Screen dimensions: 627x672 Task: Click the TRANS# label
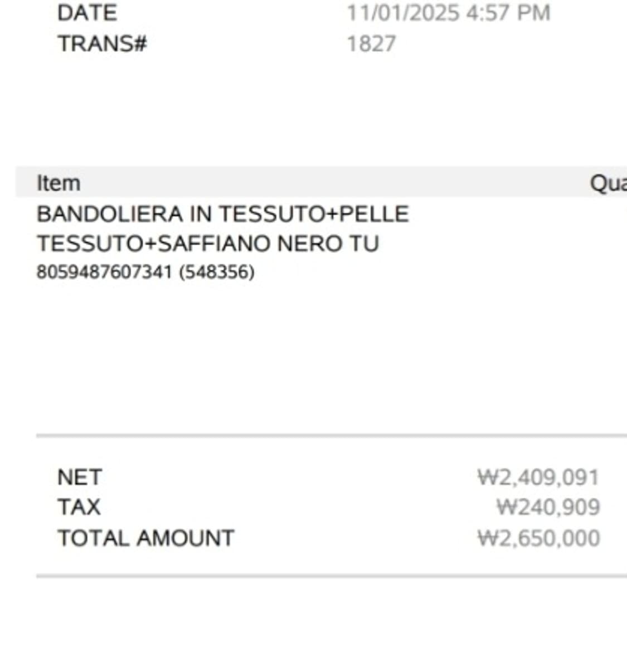tap(102, 43)
